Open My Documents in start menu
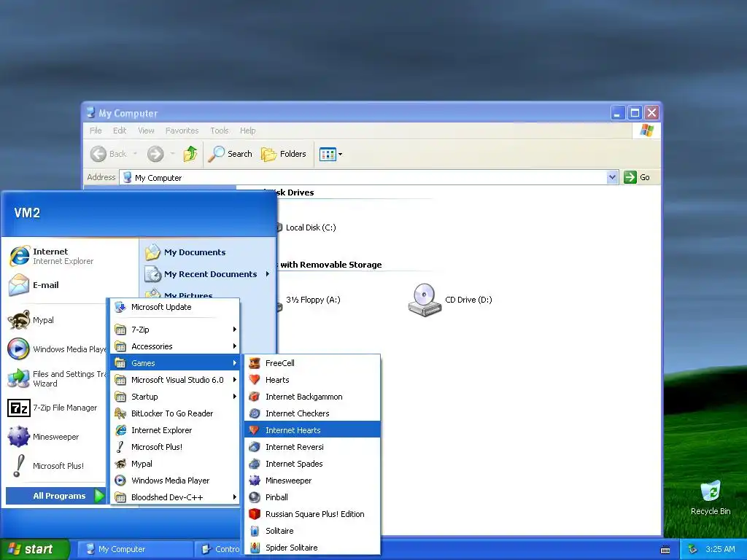The image size is (747, 560). point(208,252)
